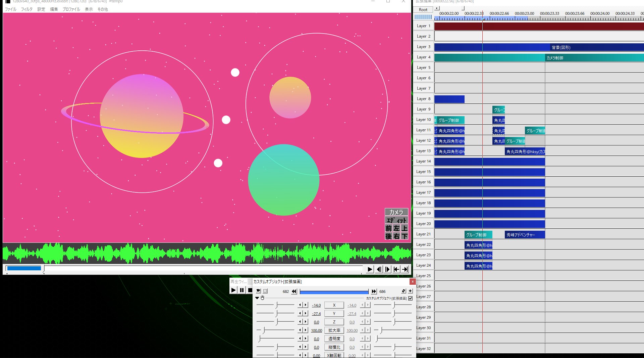The height and width of the screenshot is (358, 644).
Task: Select the 下 (bottom) camera view
Action: click(405, 236)
